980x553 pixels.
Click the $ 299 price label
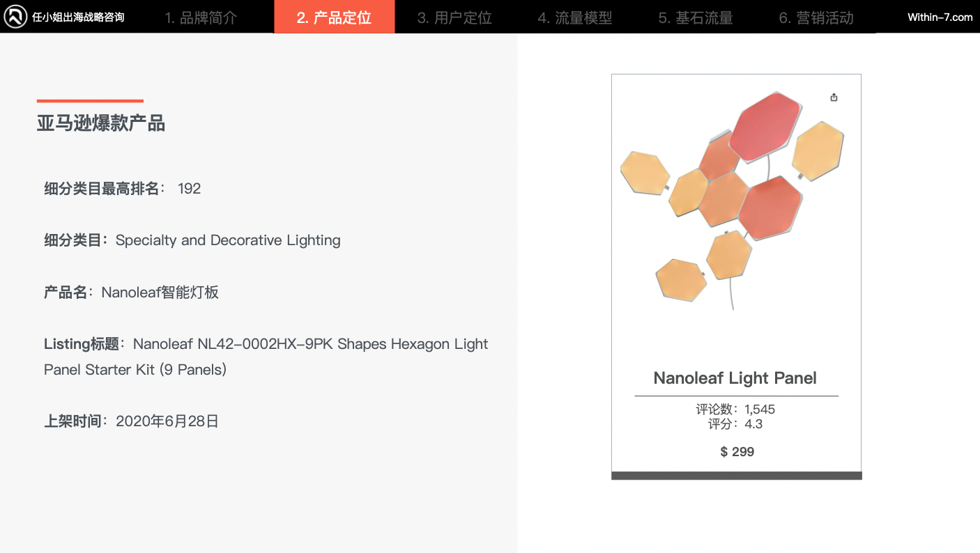[x=737, y=452]
